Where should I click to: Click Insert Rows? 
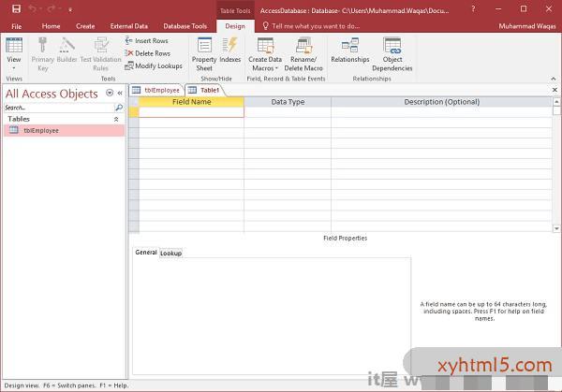pos(146,41)
